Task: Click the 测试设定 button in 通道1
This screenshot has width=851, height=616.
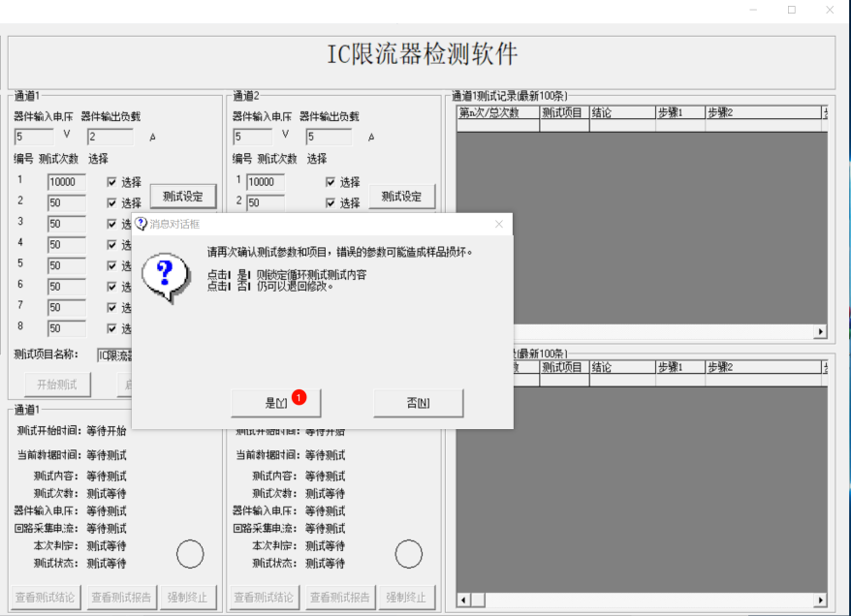Action: pyautogui.click(x=183, y=197)
